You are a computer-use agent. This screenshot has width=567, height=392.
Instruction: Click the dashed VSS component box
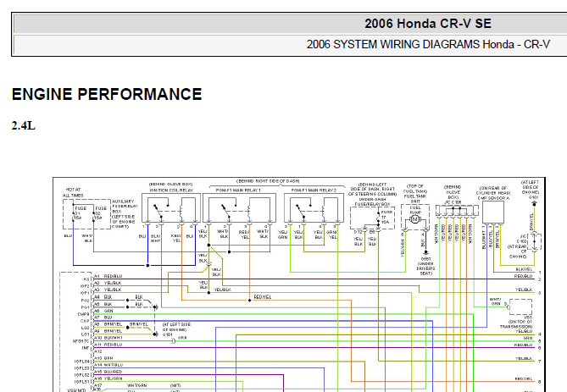click(520, 307)
